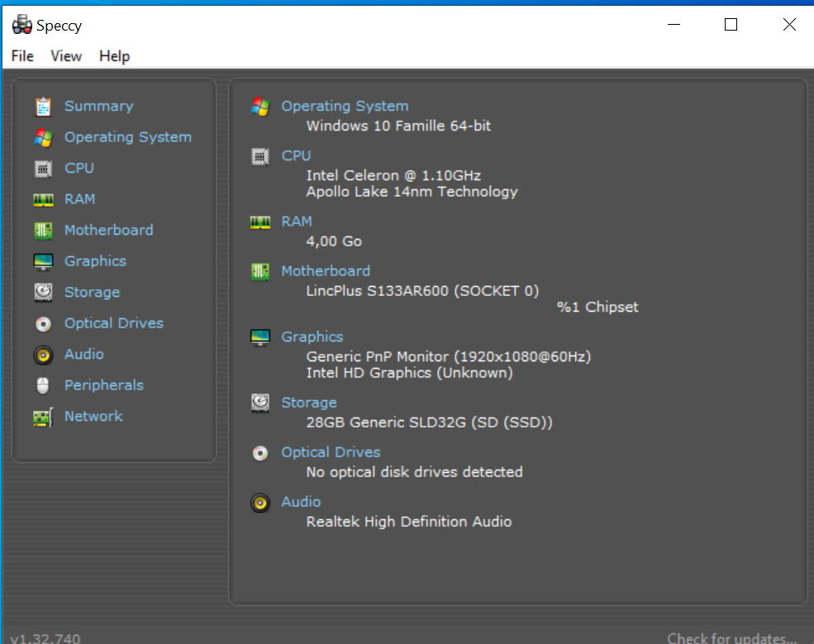Maximize the Speccy window
The height and width of the screenshot is (644, 814).
click(731, 25)
